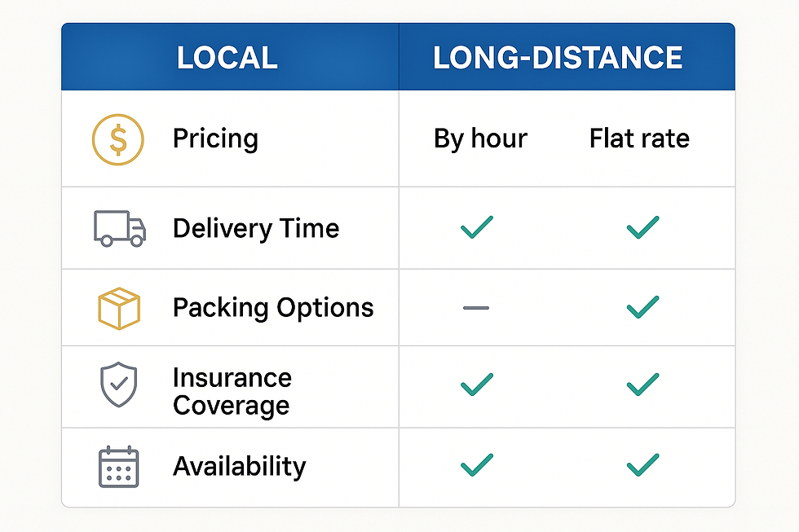
Task: Click the dash mark for Packing Options
Action: (476, 308)
